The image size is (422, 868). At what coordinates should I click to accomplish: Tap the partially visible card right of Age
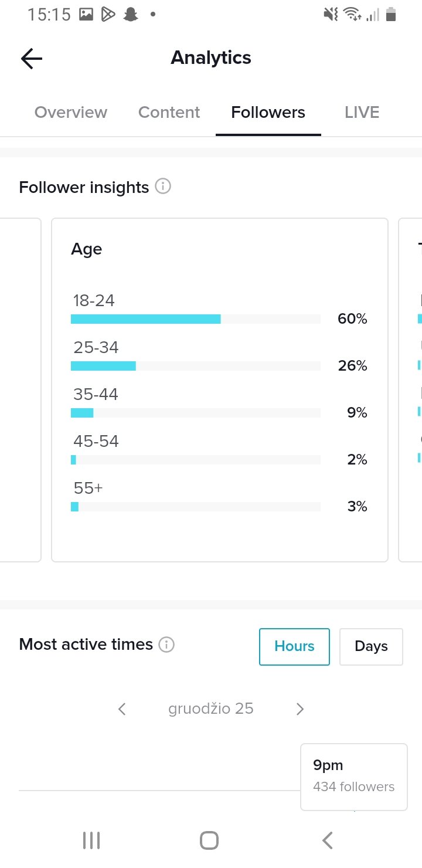(410, 390)
